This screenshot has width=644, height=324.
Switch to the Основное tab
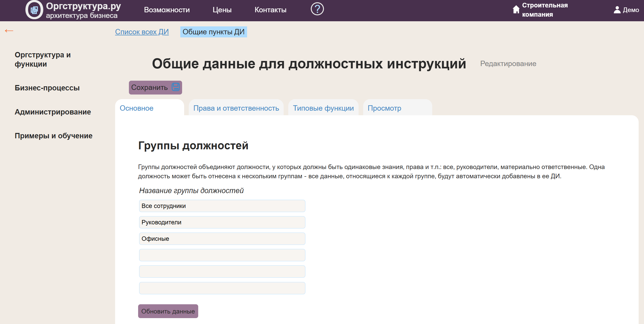click(150, 108)
